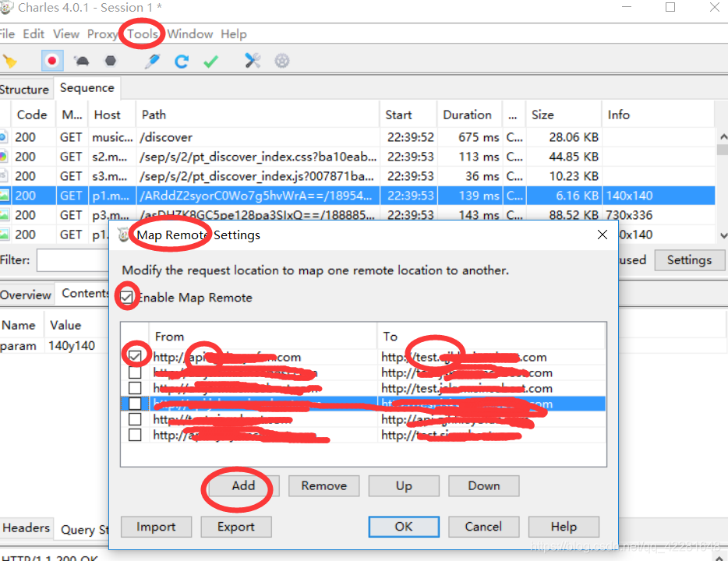Check the second mapping row checkbox
728x561 pixels.
click(x=135, y=372)
